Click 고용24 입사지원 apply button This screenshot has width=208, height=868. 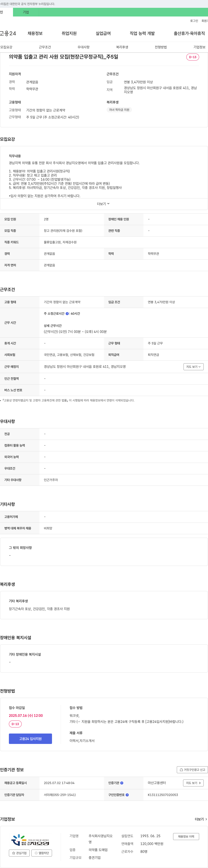click(30, 739)
